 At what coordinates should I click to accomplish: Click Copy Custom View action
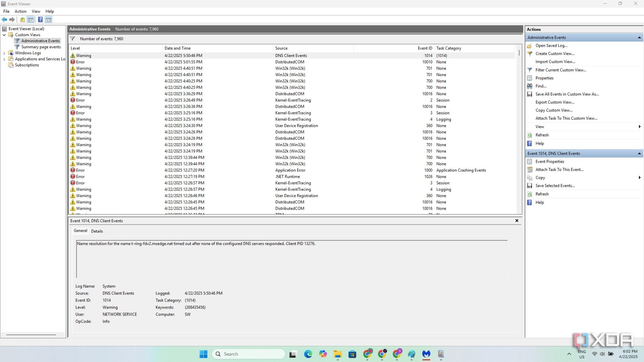pos(554,110)
